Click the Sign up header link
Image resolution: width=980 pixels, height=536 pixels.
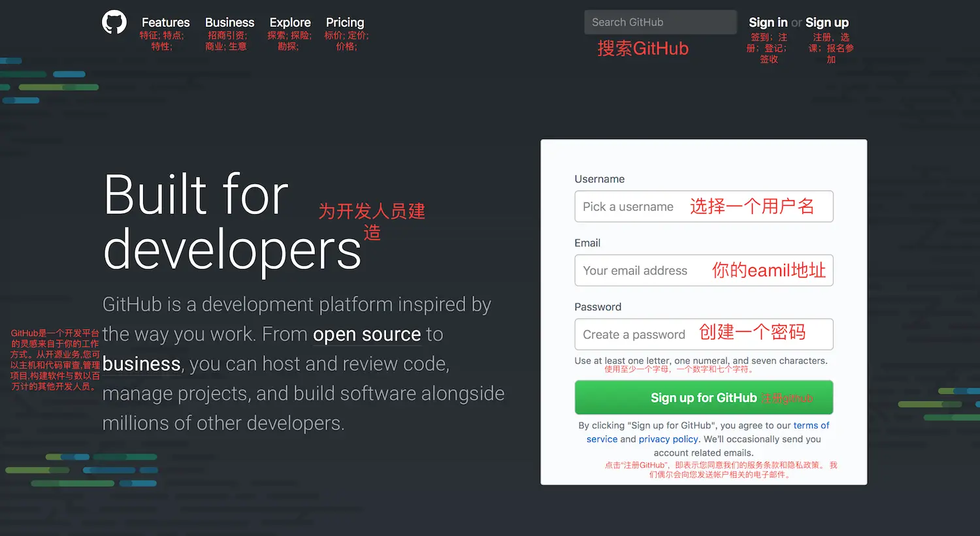click(x=827, y=22)
